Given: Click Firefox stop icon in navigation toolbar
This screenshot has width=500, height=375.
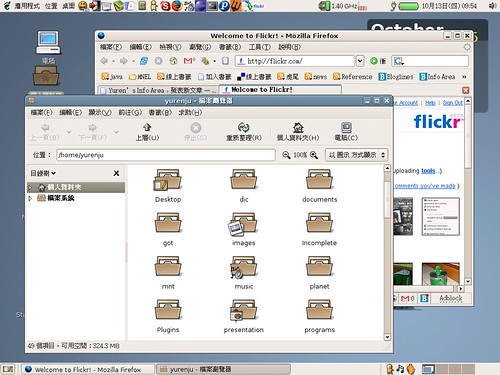Looking at the screenshot, I should [x=158, y=61].
